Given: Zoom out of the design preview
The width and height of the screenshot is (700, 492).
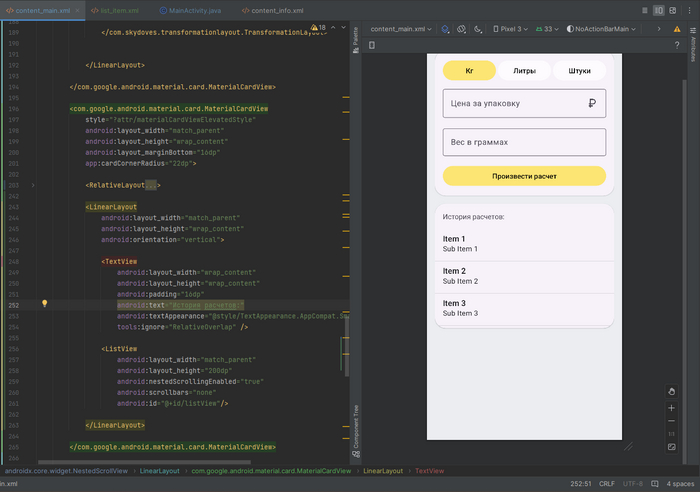Looking at the screenshot, I should (x=672, y=421).
